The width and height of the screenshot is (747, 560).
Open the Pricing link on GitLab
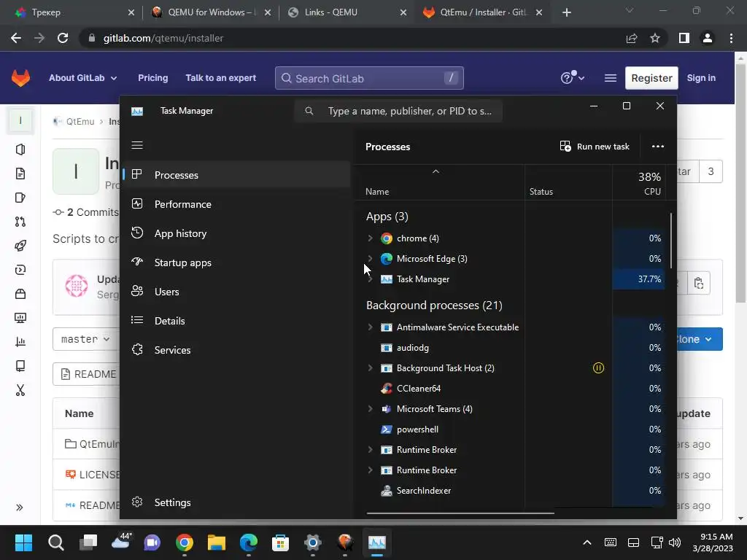[x=153, y=78]
